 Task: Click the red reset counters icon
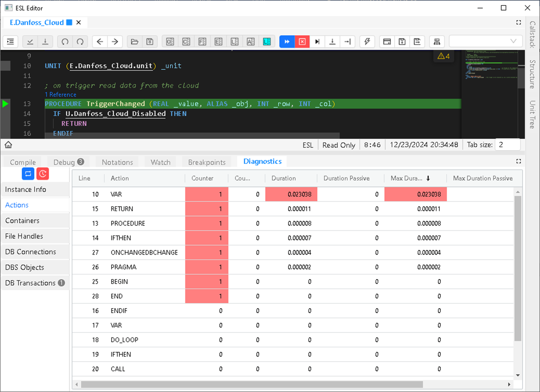43,174
